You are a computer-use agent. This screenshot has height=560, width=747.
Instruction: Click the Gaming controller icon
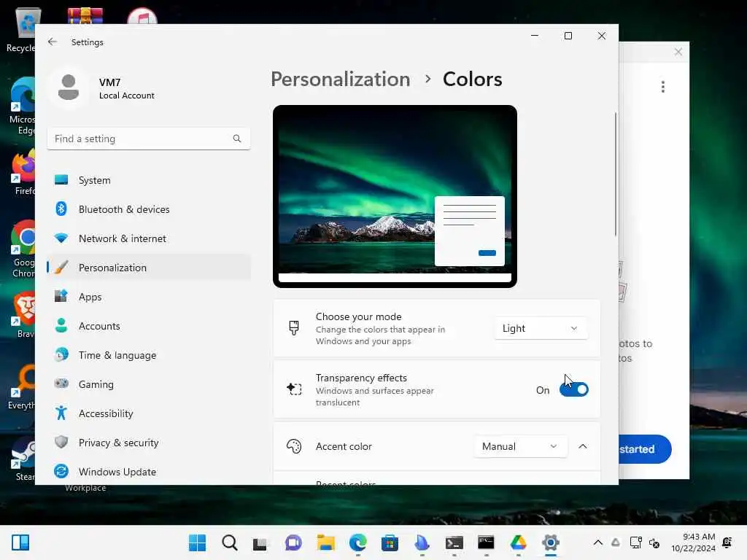61,384
